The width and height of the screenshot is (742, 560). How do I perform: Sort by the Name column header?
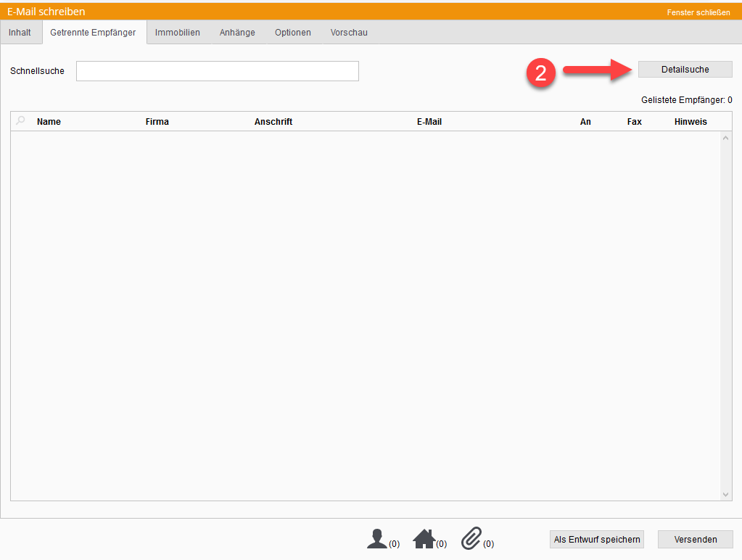(49, 122)
